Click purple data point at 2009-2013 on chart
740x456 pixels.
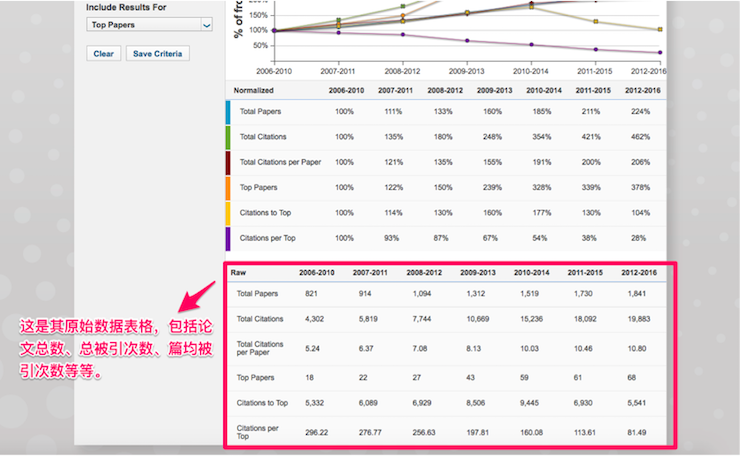[x=466, y=40]
